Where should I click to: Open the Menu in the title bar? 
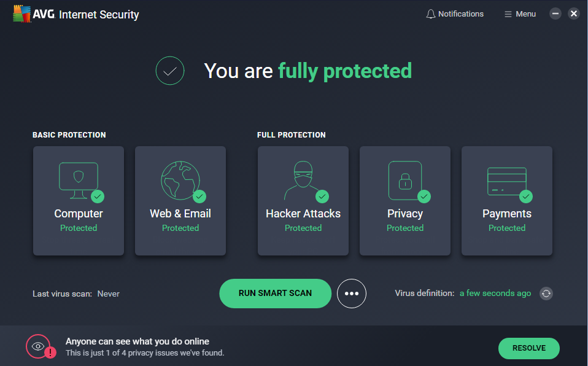pyautogui.click(x=519, y=14)
